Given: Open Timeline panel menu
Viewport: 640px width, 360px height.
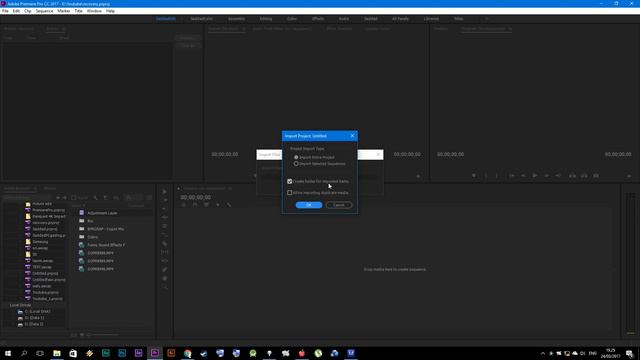Looking at the screenshot, I should click(x=230, y=189).
